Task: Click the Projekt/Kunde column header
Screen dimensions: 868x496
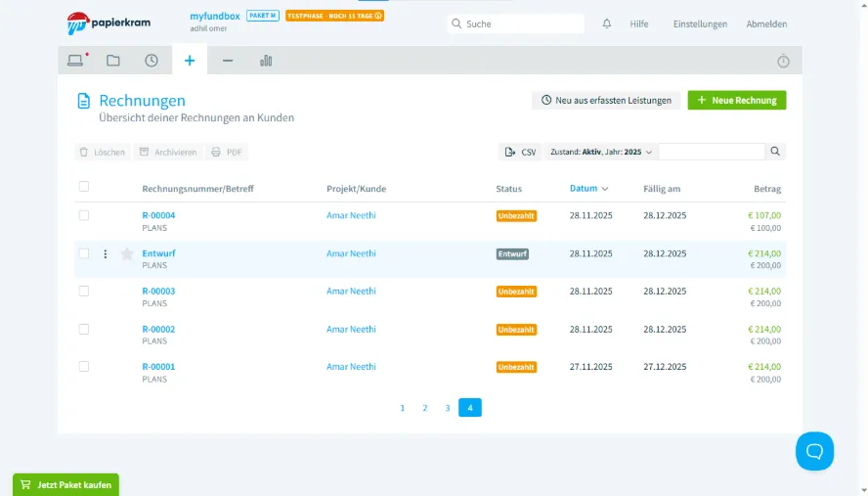Action: (357, 189)
